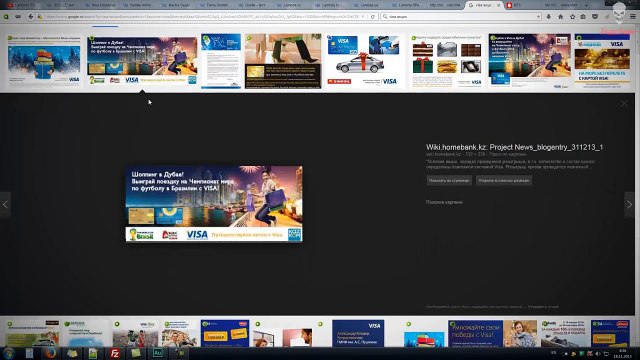The image size is (640, 360).
Task: Open the Wiki.homebank.kz Project News title link
Action: (x=514, y=147)
